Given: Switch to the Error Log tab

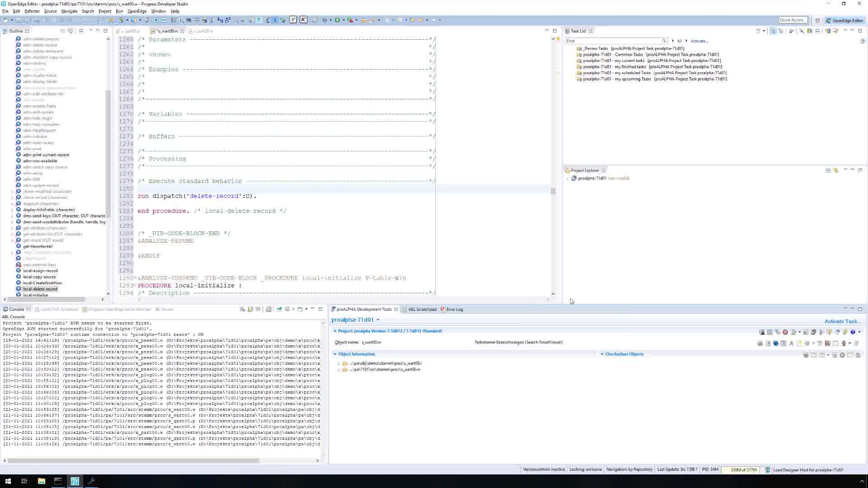Looking at the screenshot, I should (x=452, y=310).
